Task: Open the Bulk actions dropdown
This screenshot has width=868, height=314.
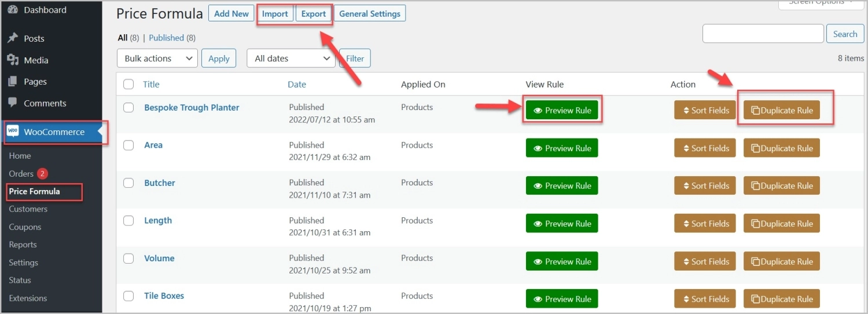Action: tap(157, 59)
